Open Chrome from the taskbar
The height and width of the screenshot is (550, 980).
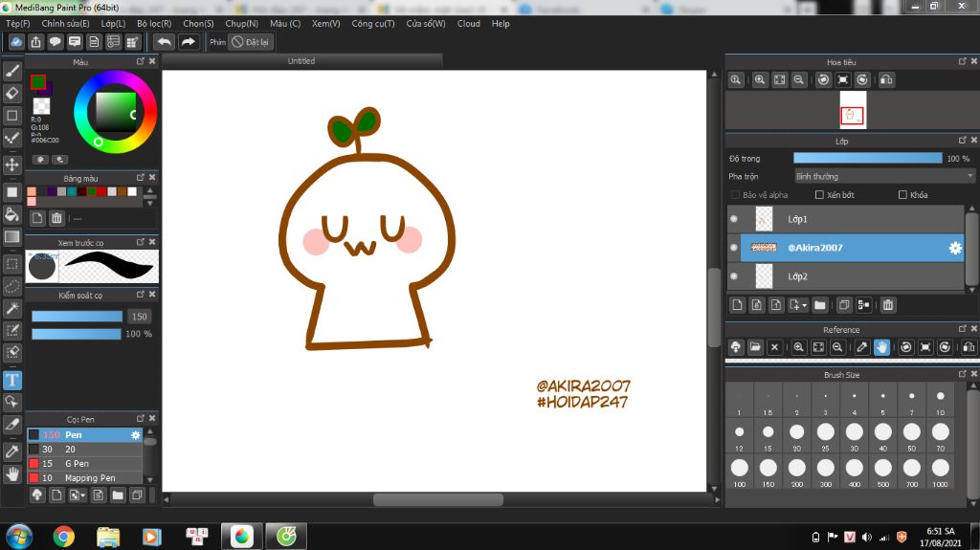64,537
